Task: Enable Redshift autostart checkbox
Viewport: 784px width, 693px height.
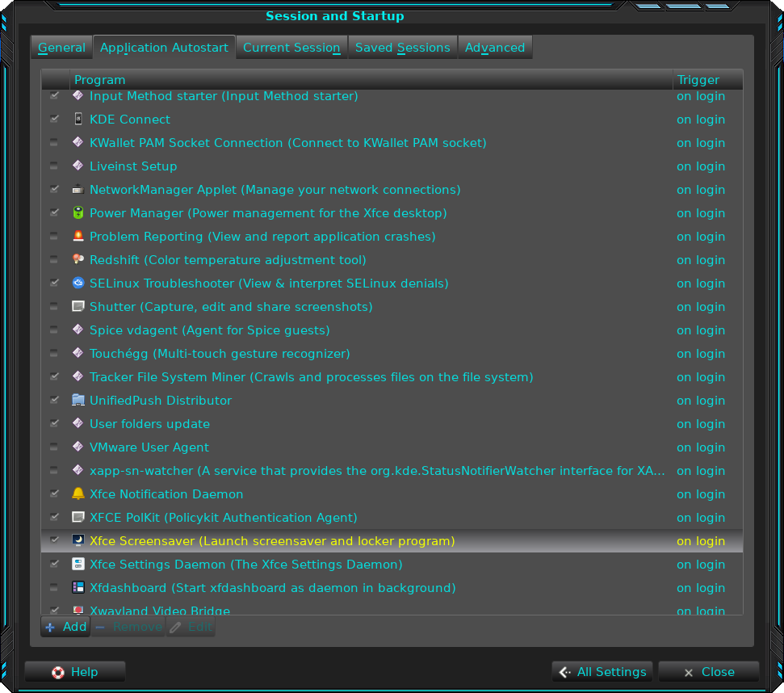Action: point(54,259)
